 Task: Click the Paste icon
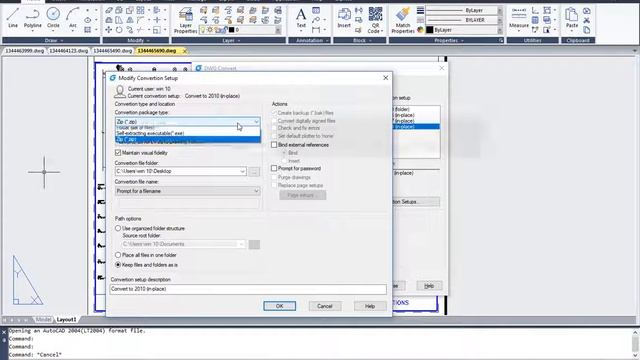[571, 18]
